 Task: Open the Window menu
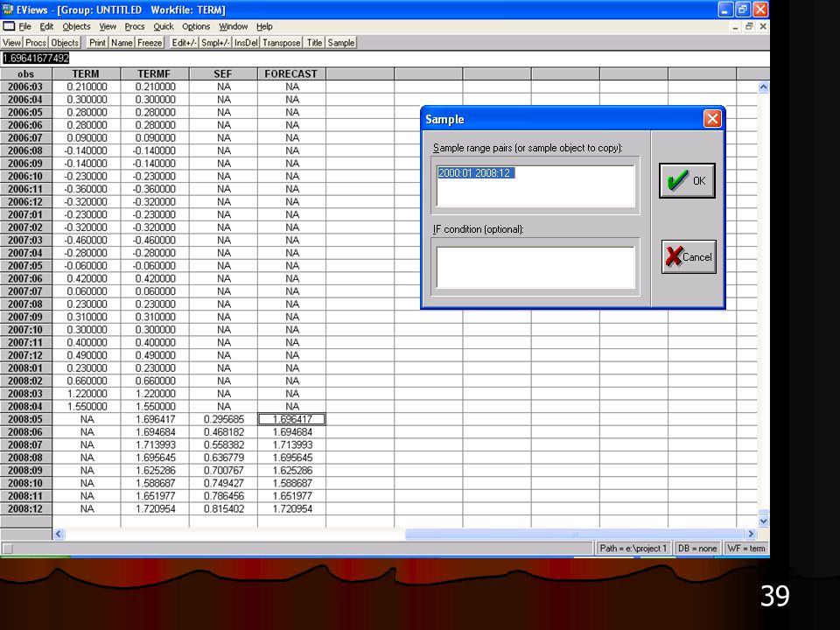tap(233, 26)
